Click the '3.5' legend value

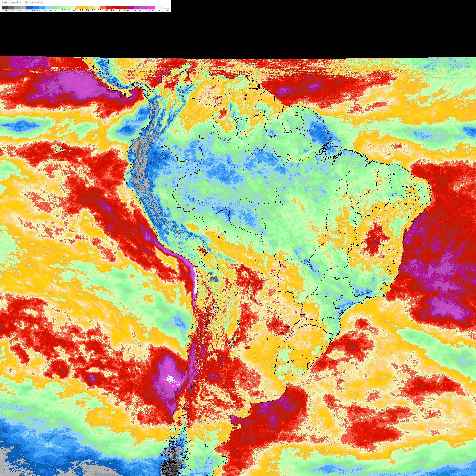[x=45, y=10]
